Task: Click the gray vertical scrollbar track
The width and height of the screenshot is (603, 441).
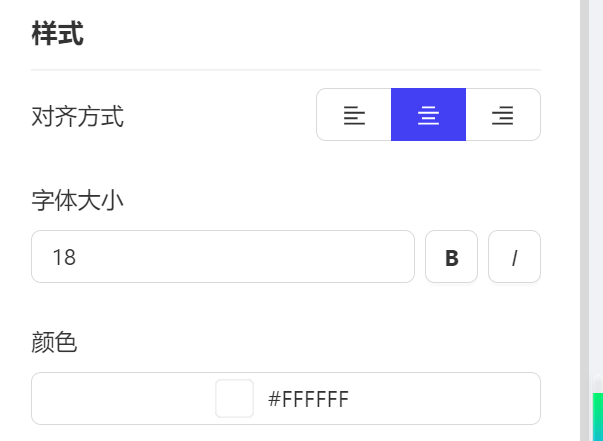Action: [x=584, y=192]
